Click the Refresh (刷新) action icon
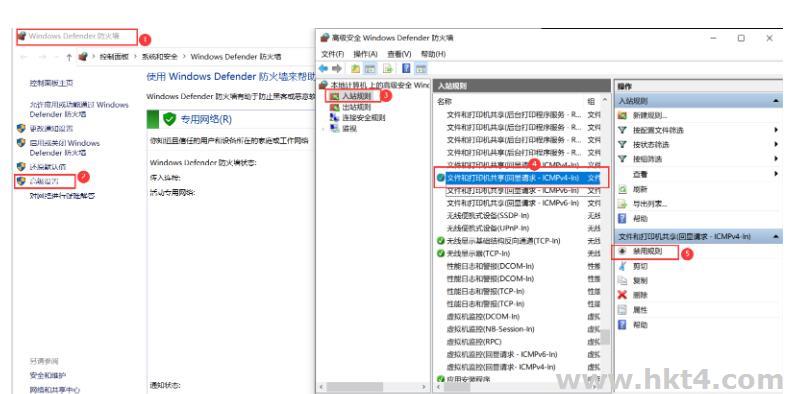The width and height of the screenshot is (794, 394). click(x=623, y=189)
